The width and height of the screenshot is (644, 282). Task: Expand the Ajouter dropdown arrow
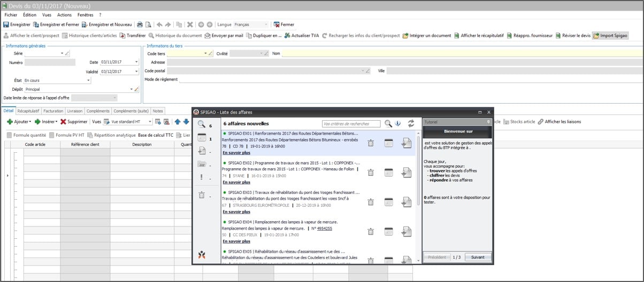[30, 122]
